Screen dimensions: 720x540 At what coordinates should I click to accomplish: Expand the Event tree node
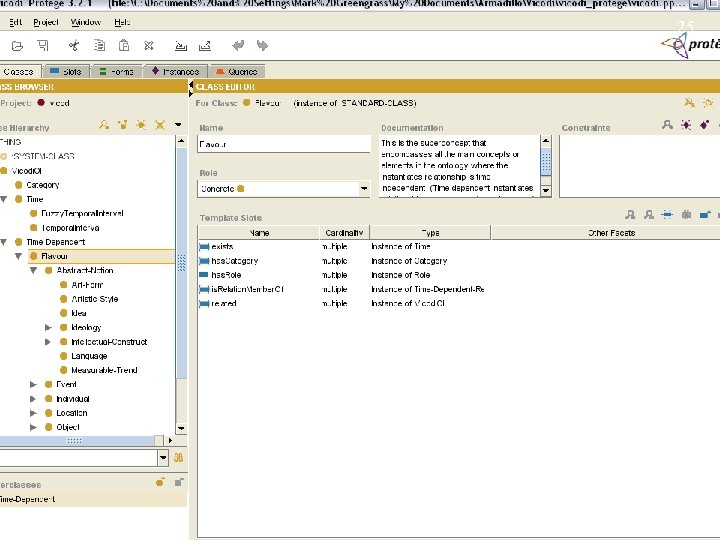(x=34, y=384)
